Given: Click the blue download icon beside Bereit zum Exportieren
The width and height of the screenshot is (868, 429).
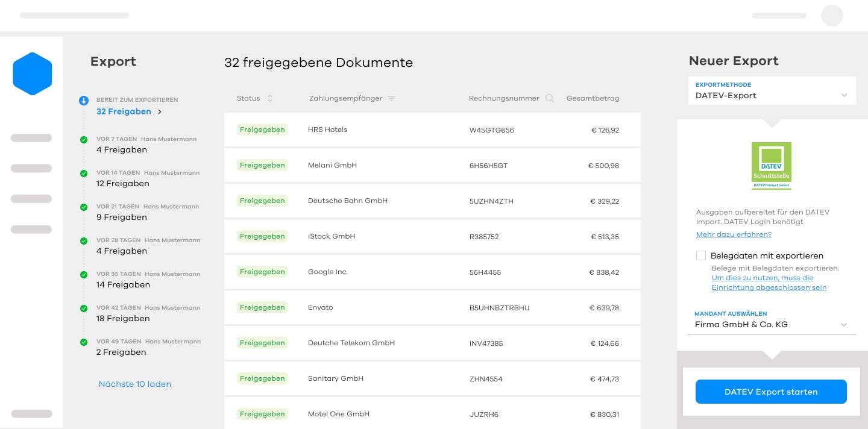Looking at the screenshot, I should (x=84, y=101).
